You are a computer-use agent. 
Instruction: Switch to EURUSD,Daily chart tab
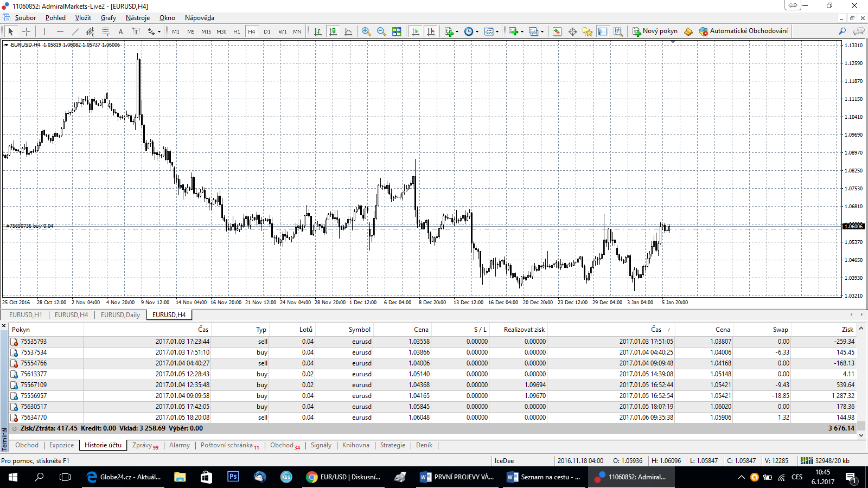pos(120,314)
